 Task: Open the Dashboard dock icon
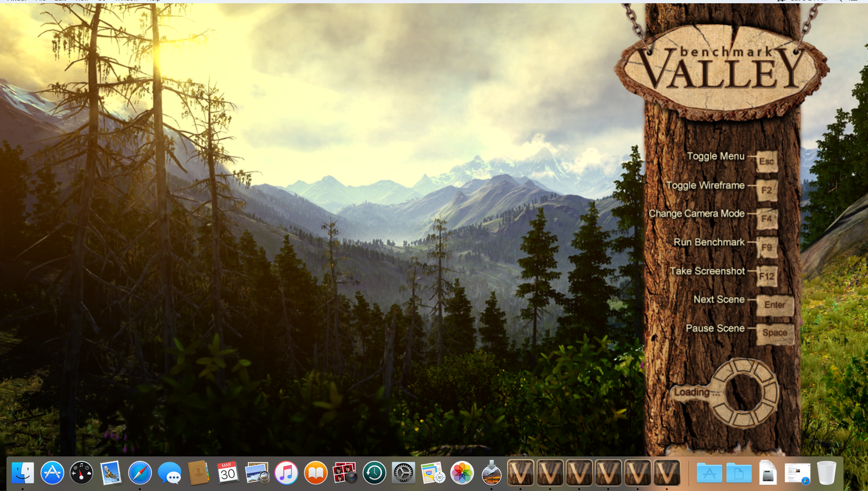click(x=81, y=473)
